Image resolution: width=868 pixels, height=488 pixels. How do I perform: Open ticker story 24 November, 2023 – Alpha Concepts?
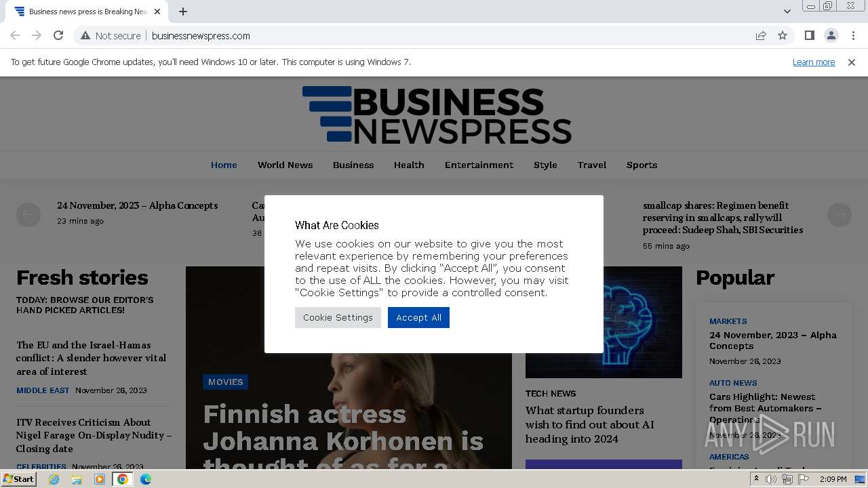(x=138, y=205)
